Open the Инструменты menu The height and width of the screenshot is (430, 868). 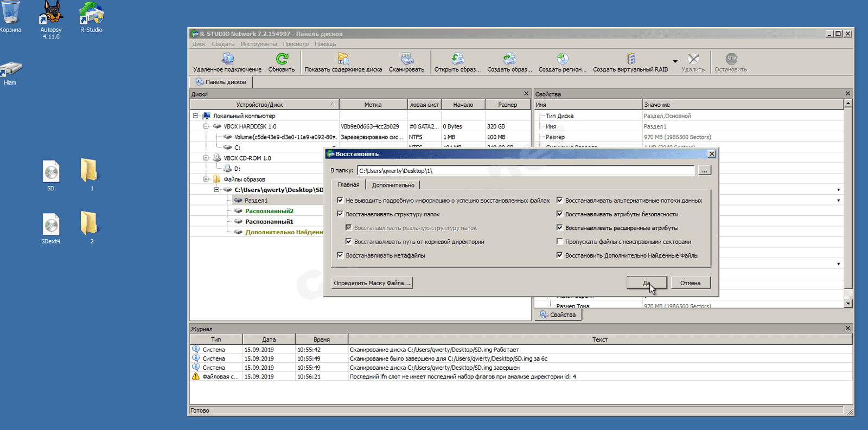[x=258, y=44]
